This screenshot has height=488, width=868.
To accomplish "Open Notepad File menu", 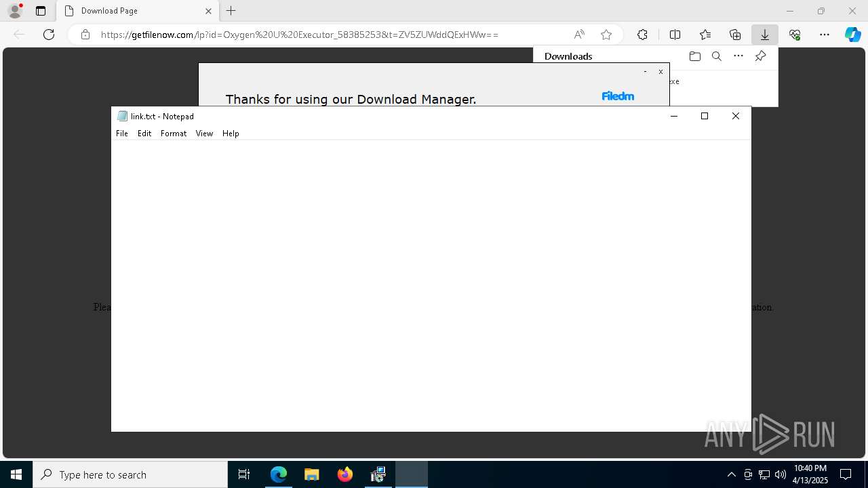I will pyautogui.click(x=122, y=134).
